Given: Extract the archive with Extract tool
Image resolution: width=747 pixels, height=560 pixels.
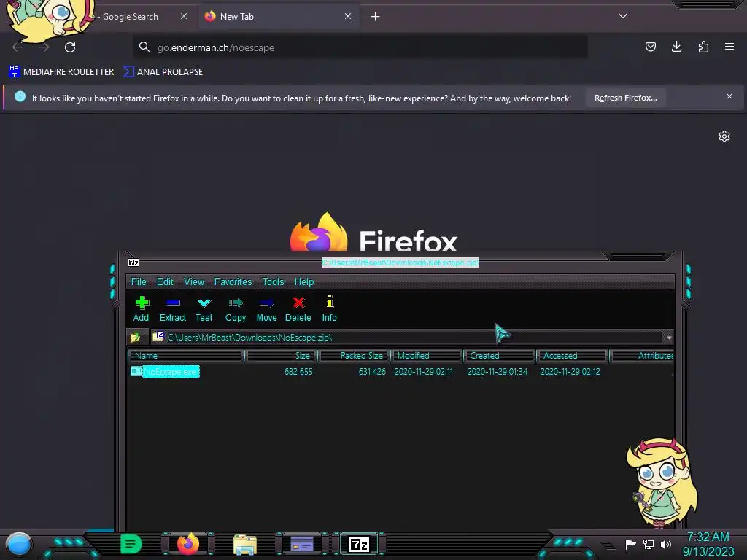Looking at the screenshot, I should pyautogui.click(x=172, y=308).
